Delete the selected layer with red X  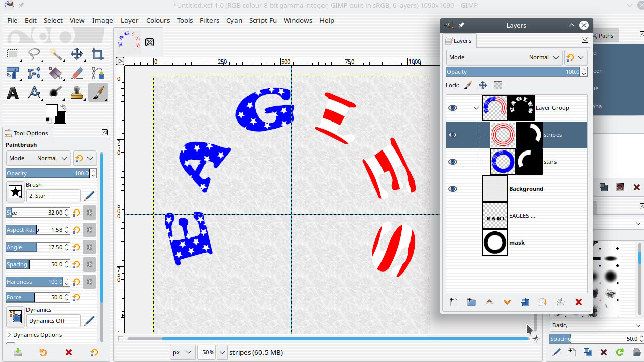pos(578,302)
